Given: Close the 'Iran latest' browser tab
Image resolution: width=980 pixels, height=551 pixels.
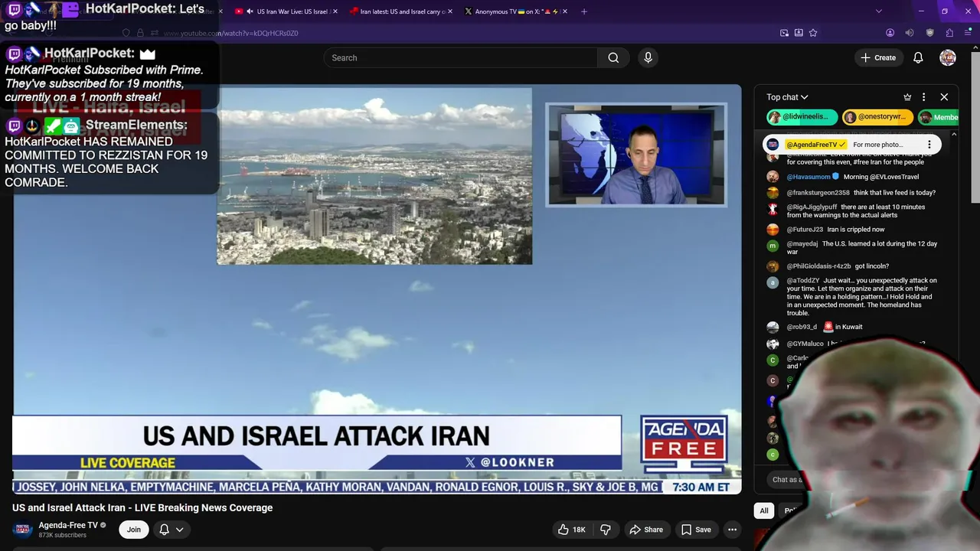Looking at the screenshot, I should click(449, 11).
